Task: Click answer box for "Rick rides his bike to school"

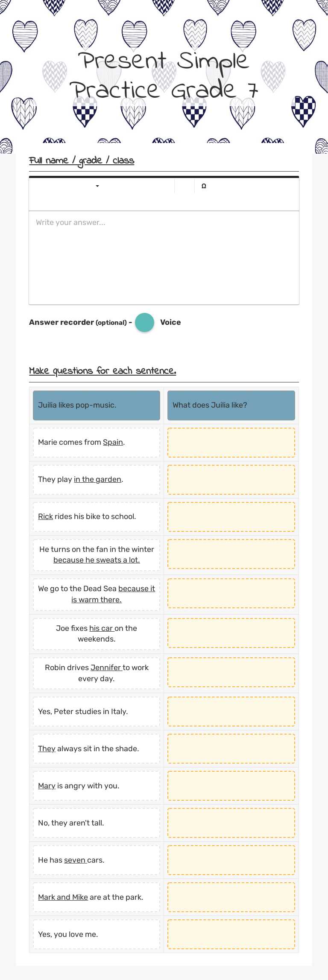Action: [x=231, y=516]
